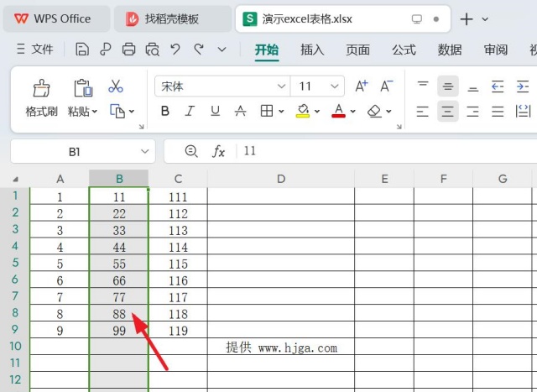Open Print Preview icon
The width and height of the screenshot is (537, 392).
coord(153,50)
